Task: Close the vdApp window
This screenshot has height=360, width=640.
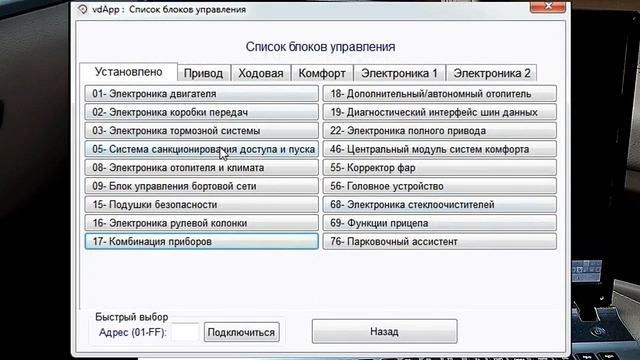Action: pyautogui.click(x=548, y=7)
